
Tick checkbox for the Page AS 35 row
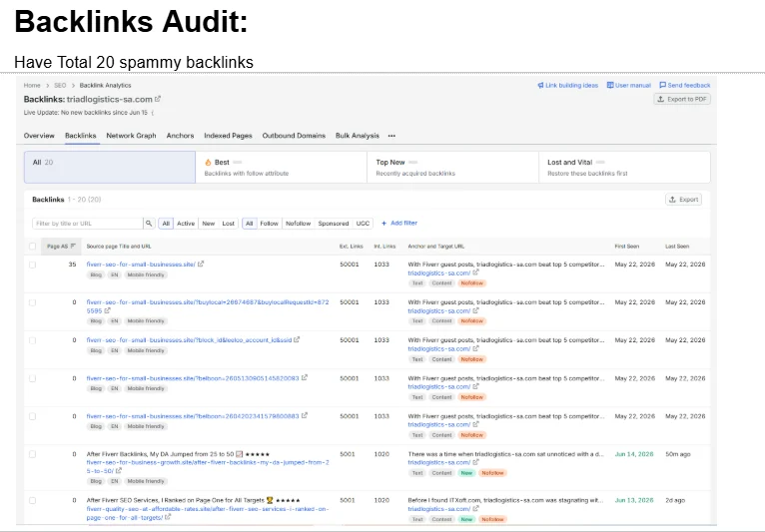[x=33, y=265]
